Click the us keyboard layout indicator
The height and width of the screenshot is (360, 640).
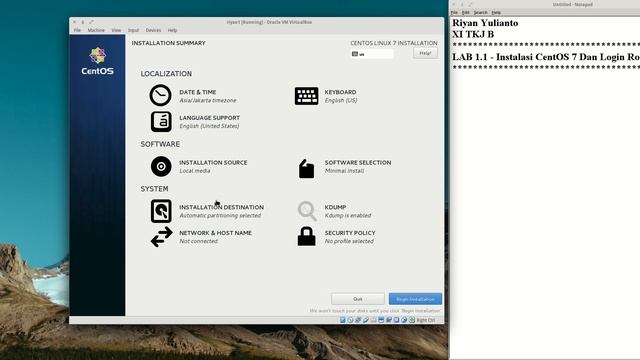tap(372, 54)
